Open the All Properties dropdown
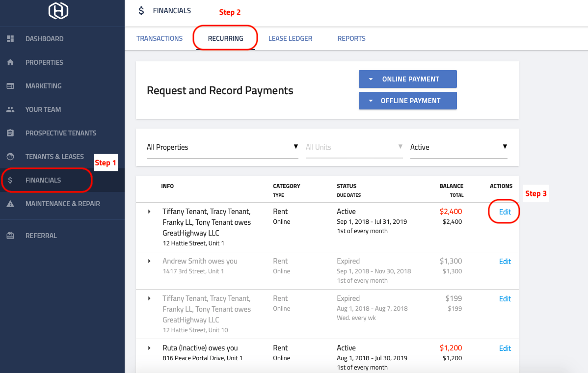This screenshot has width=588, height=373. tap(296, 147)
